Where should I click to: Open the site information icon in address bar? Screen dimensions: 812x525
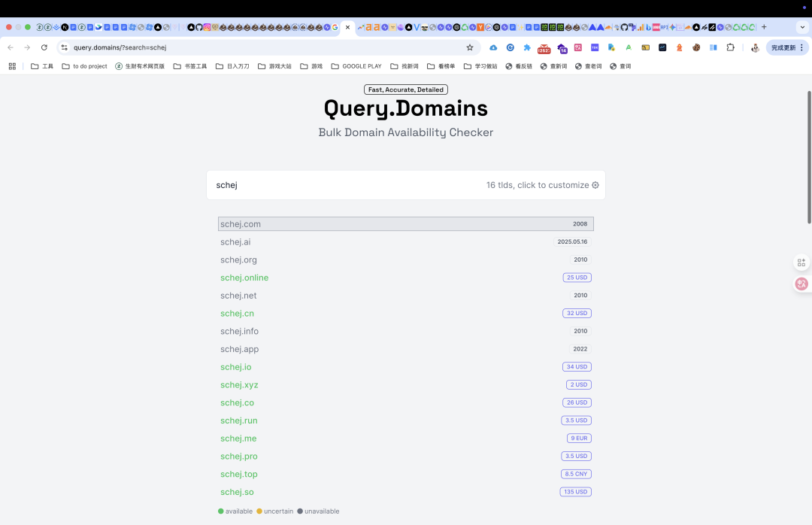pyautogui.click(x=64, y=47)
